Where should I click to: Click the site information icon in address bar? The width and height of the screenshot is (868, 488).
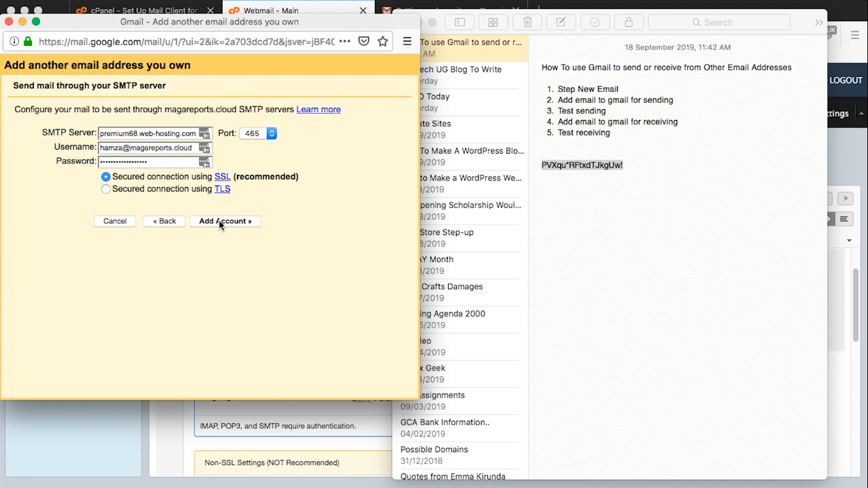[x=14, y=41]
